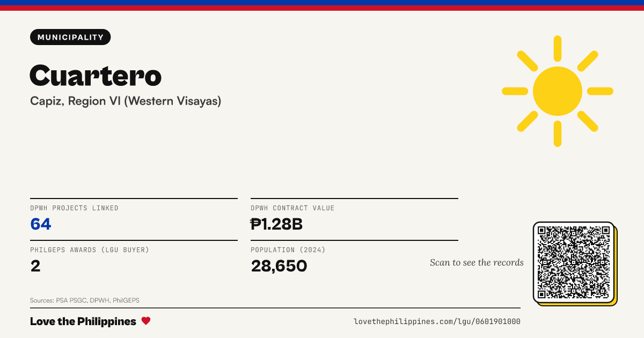Click the blue stripe at top

coord(322,3)
